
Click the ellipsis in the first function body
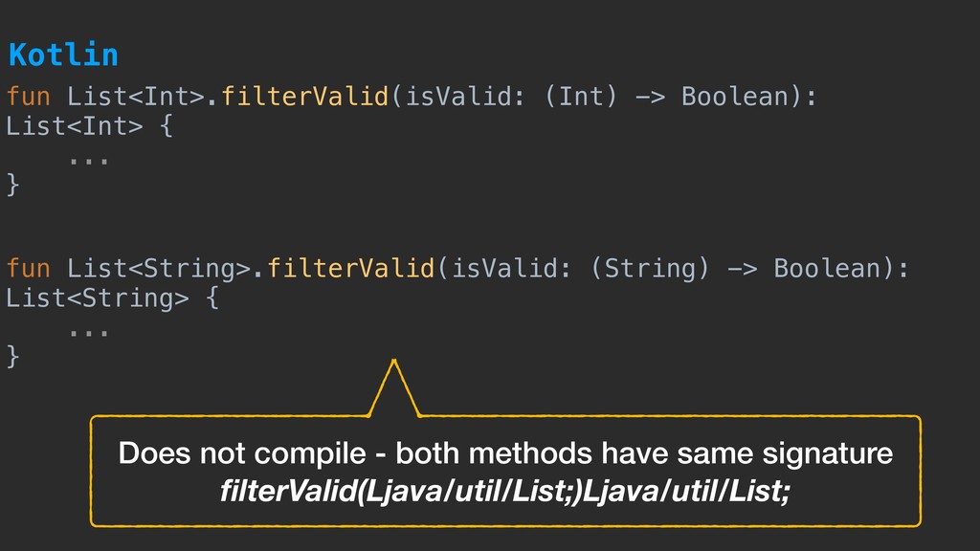pyautogui.click(x=89, y=161)
